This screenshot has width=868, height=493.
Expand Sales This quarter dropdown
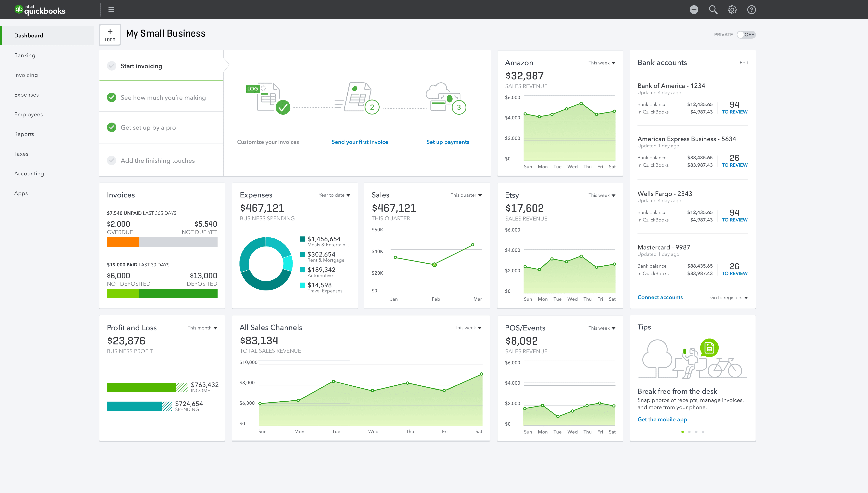tap(466, 195)
